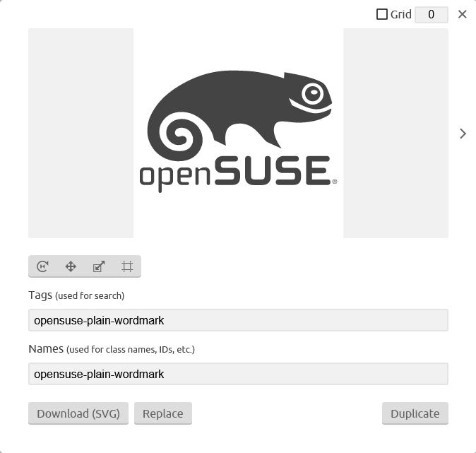Select the rotate/flip icon tool
This screenshot has width=476, height=453.
pyautogui.click(x=42, y=266)
